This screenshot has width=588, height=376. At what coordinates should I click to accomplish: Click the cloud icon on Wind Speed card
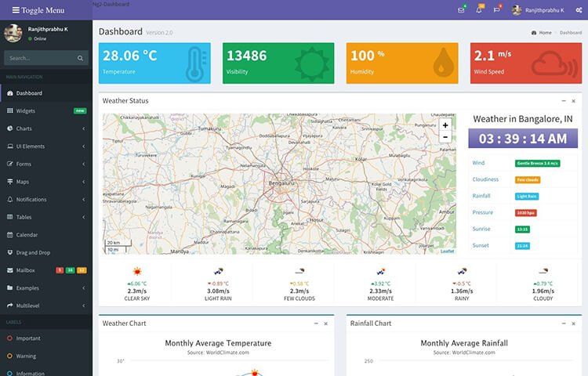click(x=554, y=64)
